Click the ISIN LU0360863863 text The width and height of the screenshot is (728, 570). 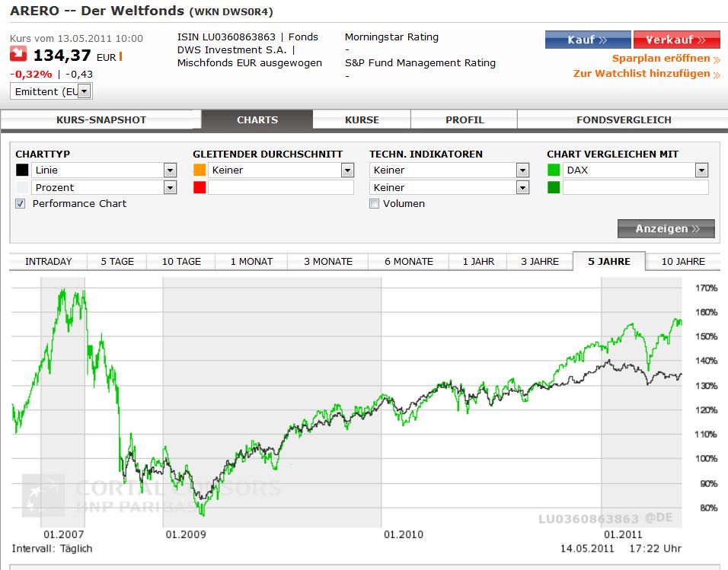[x=227, y=37]
